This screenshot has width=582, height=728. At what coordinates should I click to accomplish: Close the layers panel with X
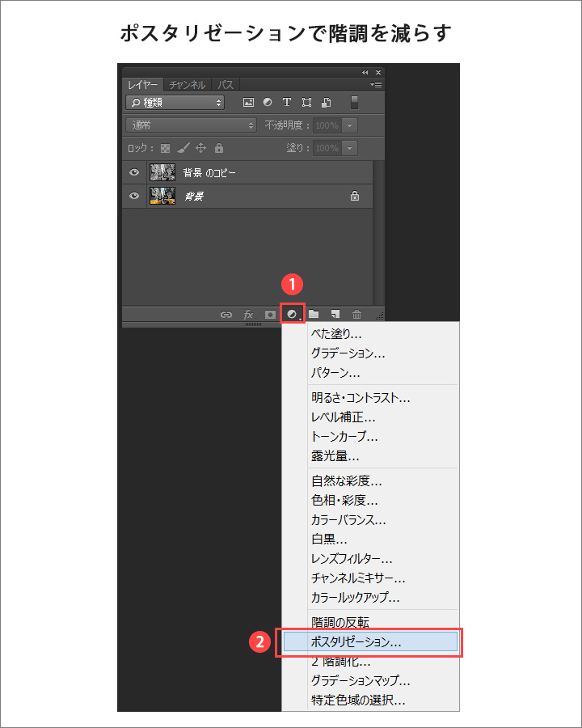(378, 73)
